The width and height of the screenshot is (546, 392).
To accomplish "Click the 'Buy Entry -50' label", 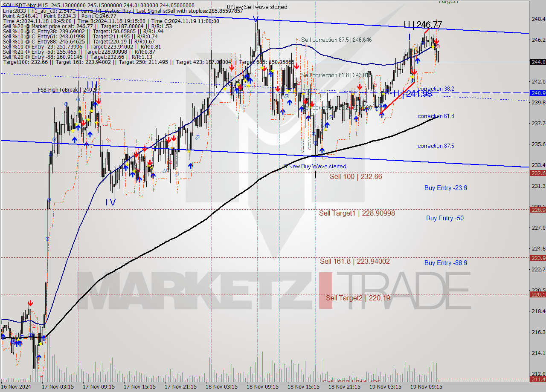I will point(445,218).
